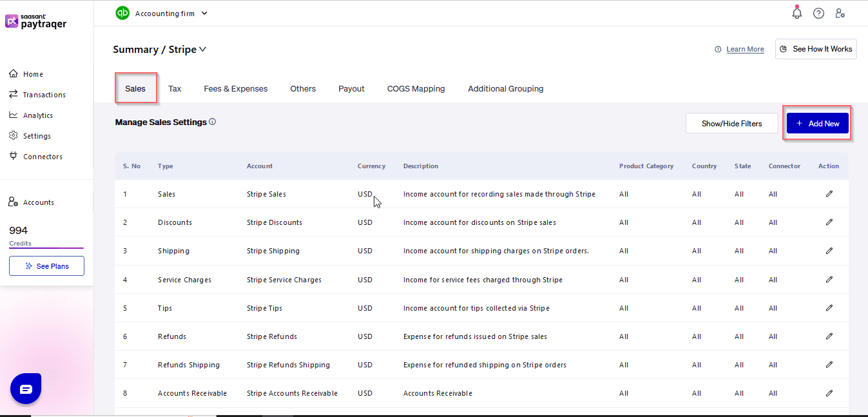Click See How It Works button
The width and height of the screenshot is (868, 417).
click(816, 49)
